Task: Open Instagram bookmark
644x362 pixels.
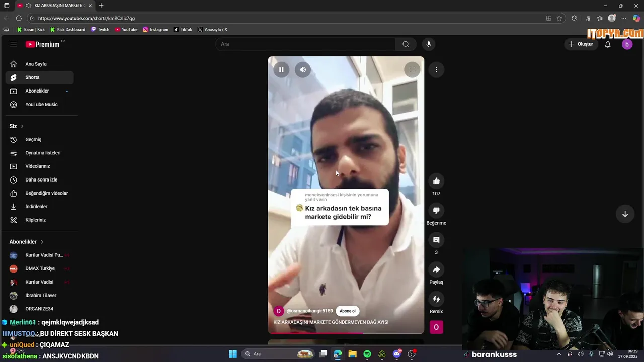Action: click(155, 30)
